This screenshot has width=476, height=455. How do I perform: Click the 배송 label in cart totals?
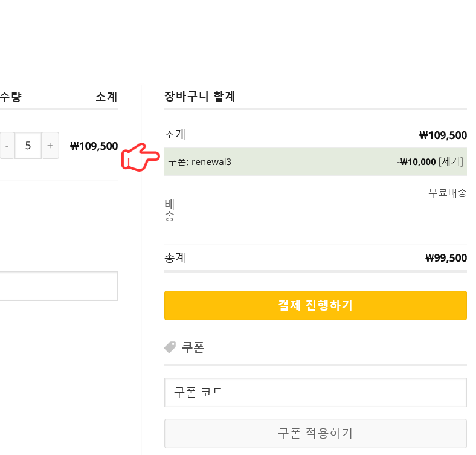169,210
